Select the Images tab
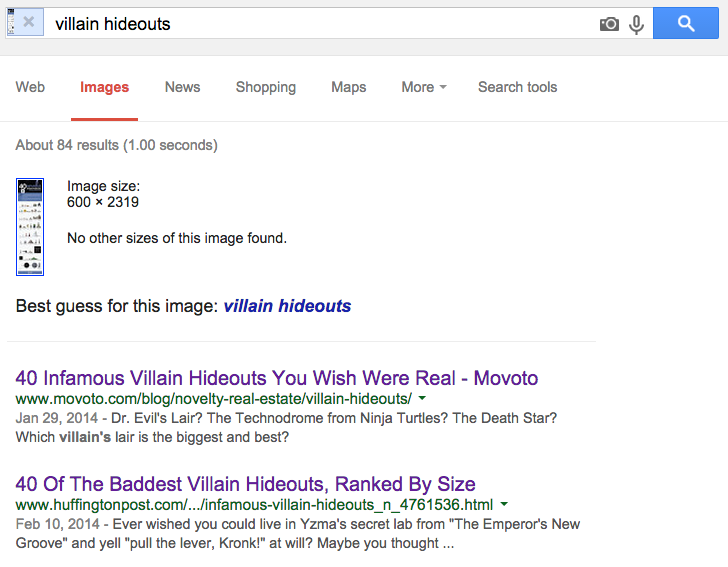The height and width of the screenshot is (567, 728). point(104,87)
